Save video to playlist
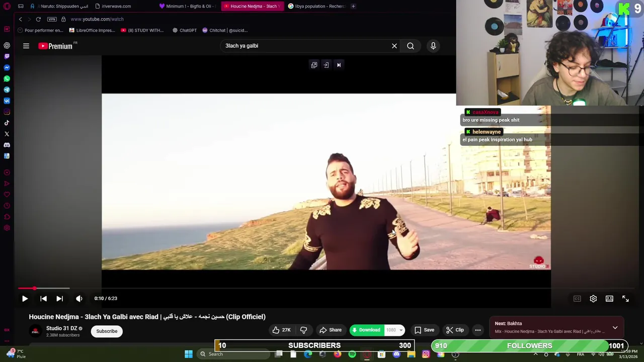 (x=424, y=330)
